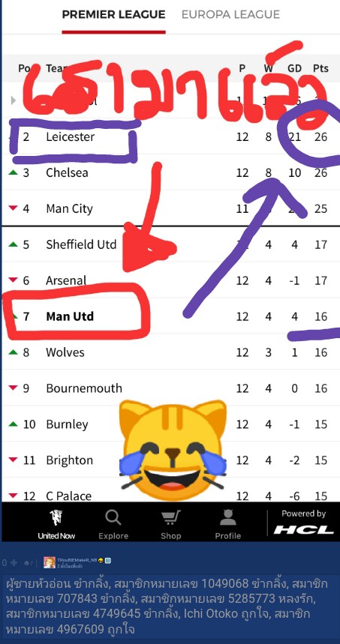340x644 pixels.
Task: Click the plus vote icon under the post
Action: (14, 563)
